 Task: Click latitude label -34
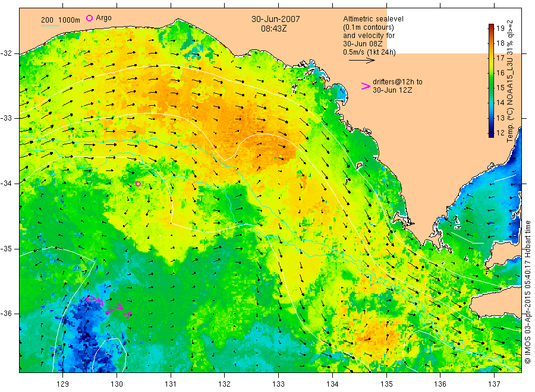tap(6, 184)
